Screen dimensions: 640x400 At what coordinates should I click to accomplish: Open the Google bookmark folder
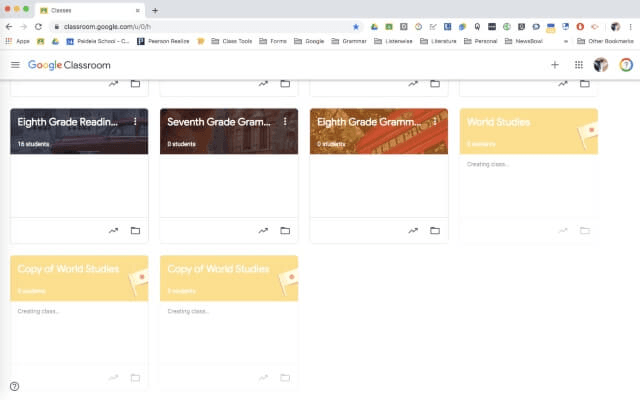pyautogui.click(x=309, y=41)
